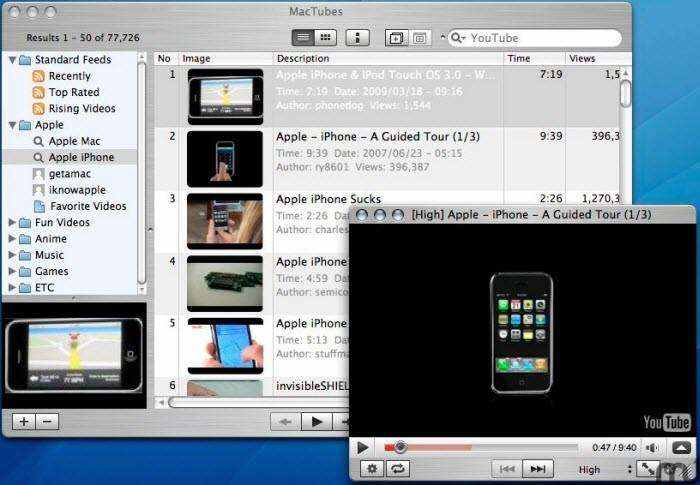Expand the ETC folder
The width and height of the screenshot is (700, 485).
tap(12, 288)
